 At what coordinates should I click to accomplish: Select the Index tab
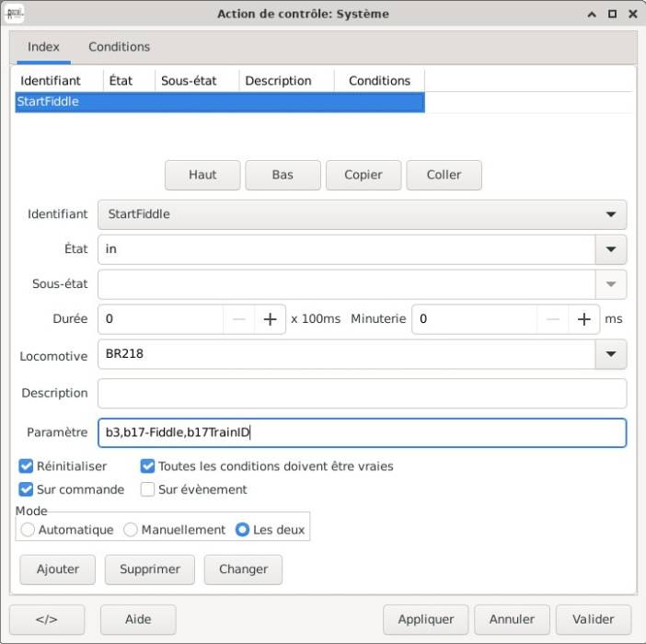tap(43, 47)
